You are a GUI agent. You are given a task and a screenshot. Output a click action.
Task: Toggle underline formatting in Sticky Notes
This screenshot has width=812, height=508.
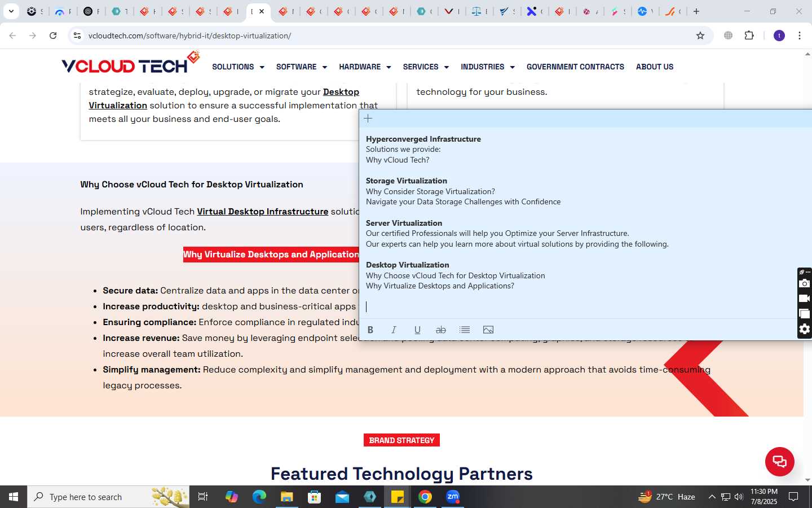point(417,330)
